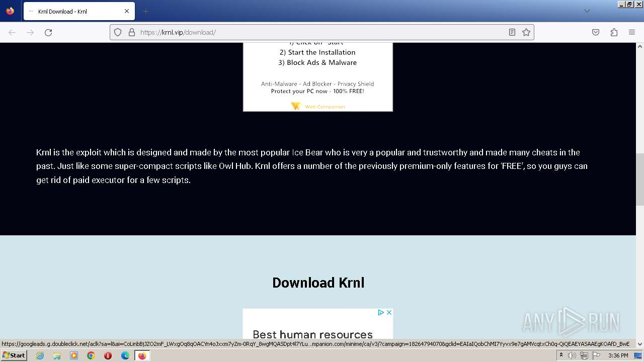Viewport: 644px width, 362px height.
Task: Bookmark this page with star icon
Action: (526, 32)
